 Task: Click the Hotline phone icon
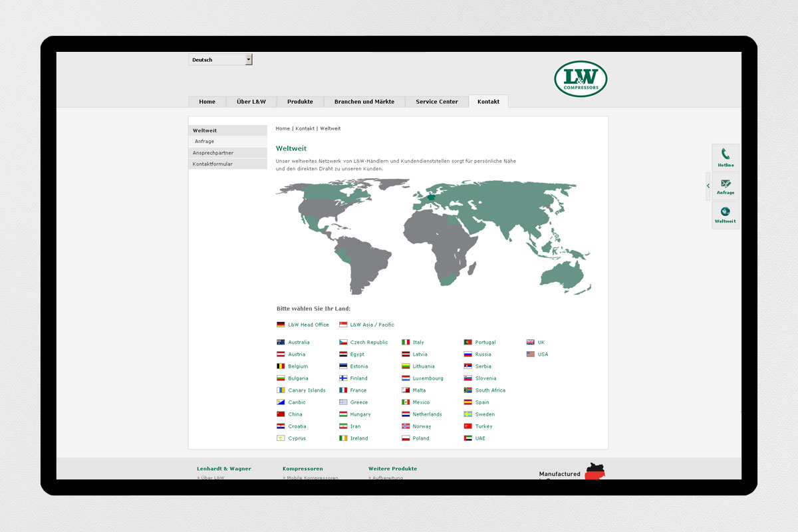726,154
